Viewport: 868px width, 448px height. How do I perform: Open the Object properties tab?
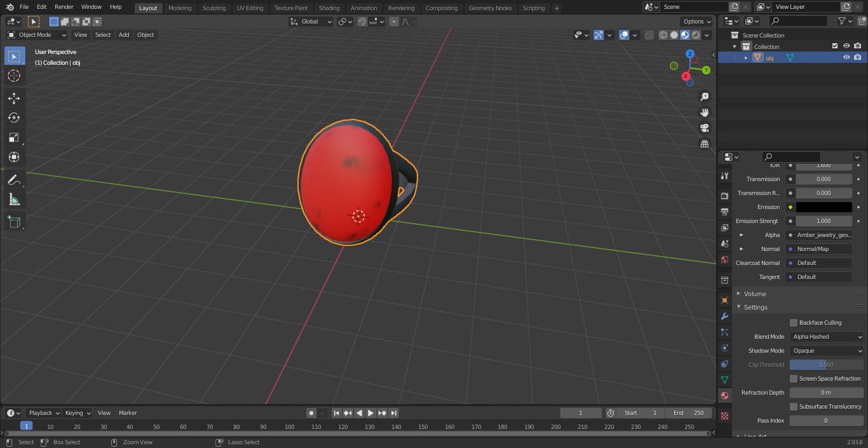click(724, 300)
